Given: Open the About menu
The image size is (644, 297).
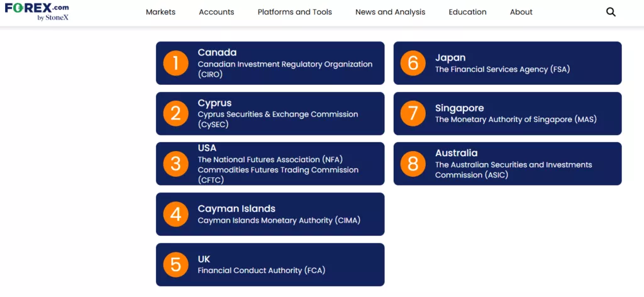Looking at the screenshot, I should 521,12.
